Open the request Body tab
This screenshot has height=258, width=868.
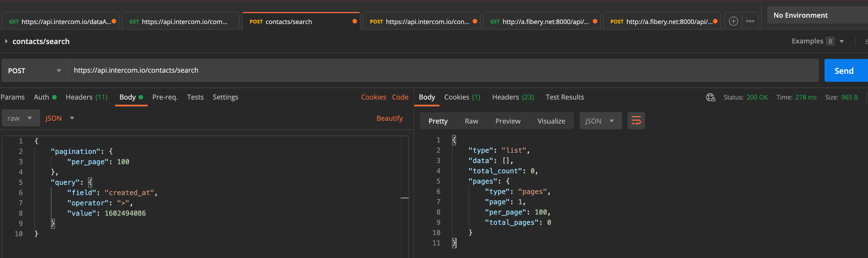click(131, 97)
